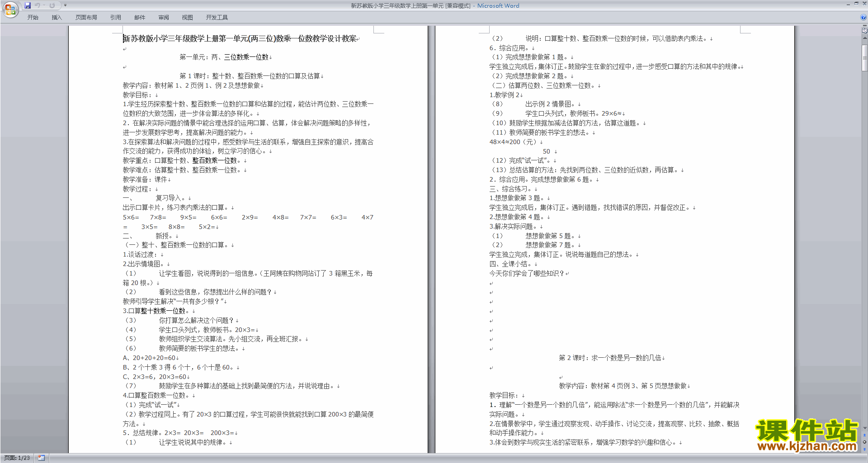Click the line 今天你们学会了哪些知识？
Viewport: 868px width, 463px height.
coord(527,273)
